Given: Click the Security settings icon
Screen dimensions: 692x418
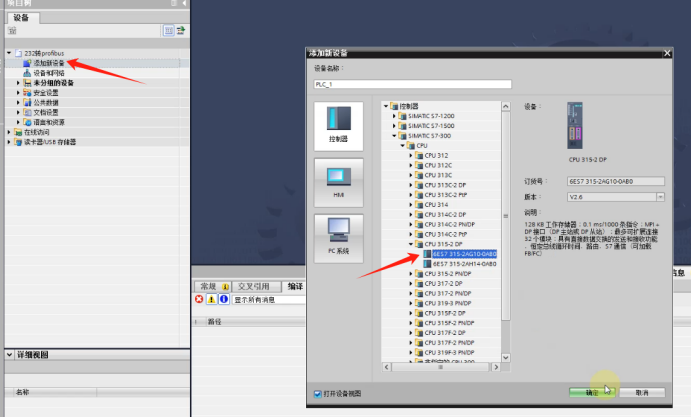Looking at the screenshot, I should [x=27, y=93].
